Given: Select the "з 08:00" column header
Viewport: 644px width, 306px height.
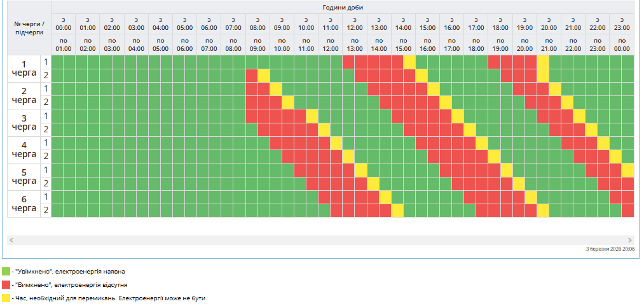Looking at the screenshot, I should coord(257,24).
